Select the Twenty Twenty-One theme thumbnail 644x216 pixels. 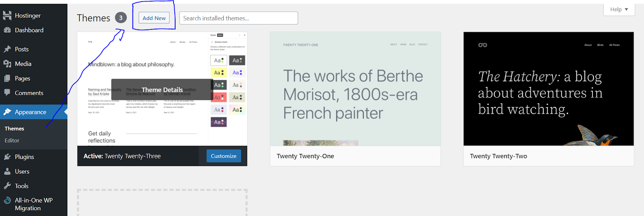[x=355, y=89]
